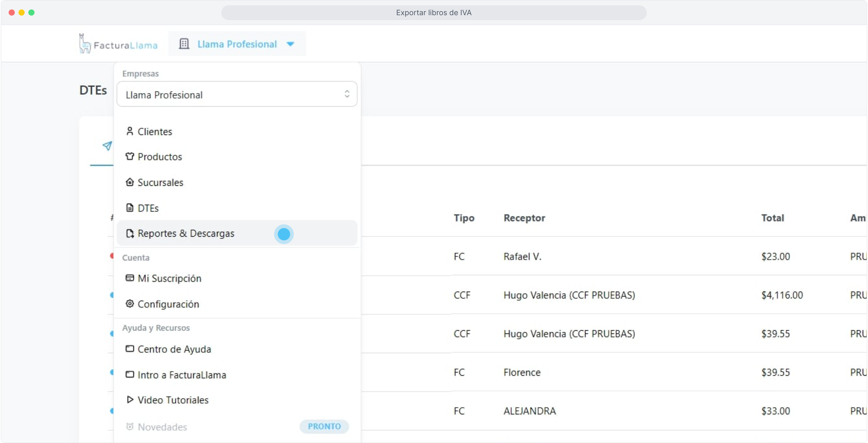The height and width of the screenshot is (443, 868).
Task: Click the building icon beside Llama Profesional
Action: point(184,44)
